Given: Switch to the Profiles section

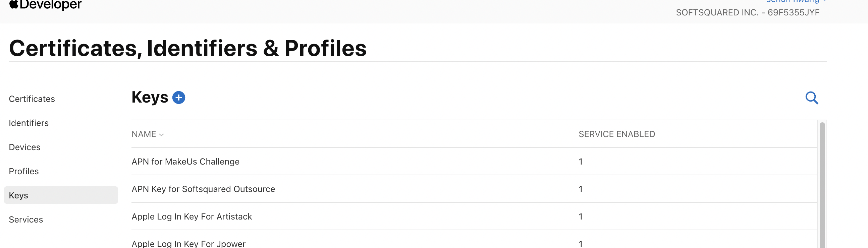Looking at the screenshot, I should tap(23, 171).
